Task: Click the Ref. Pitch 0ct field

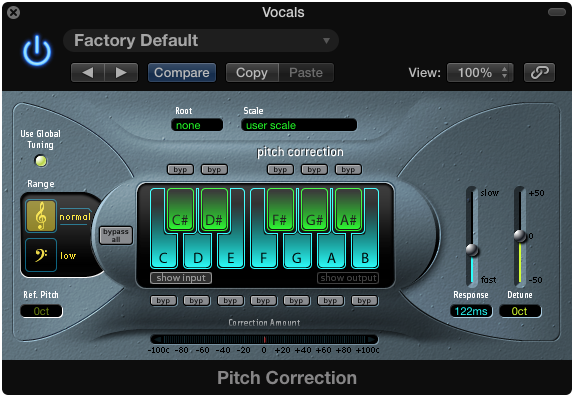Action: click(41, 311)
